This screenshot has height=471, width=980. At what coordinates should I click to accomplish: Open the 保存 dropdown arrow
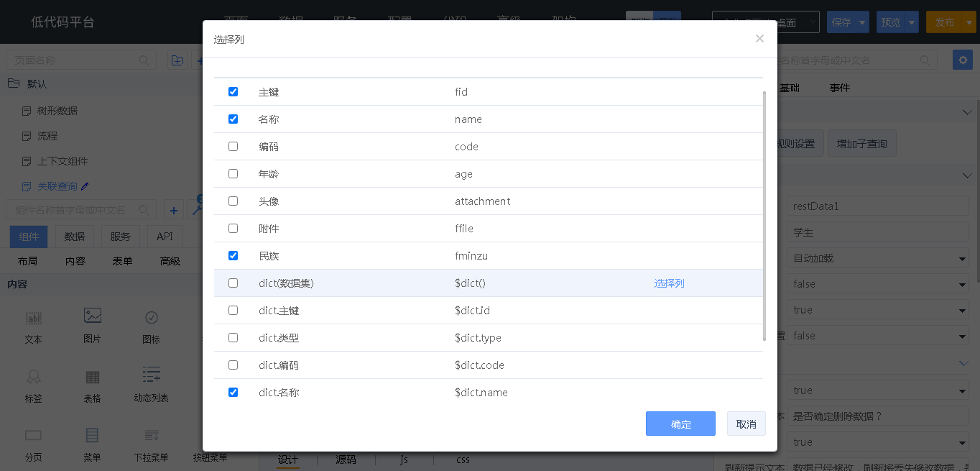coord(862,22)
